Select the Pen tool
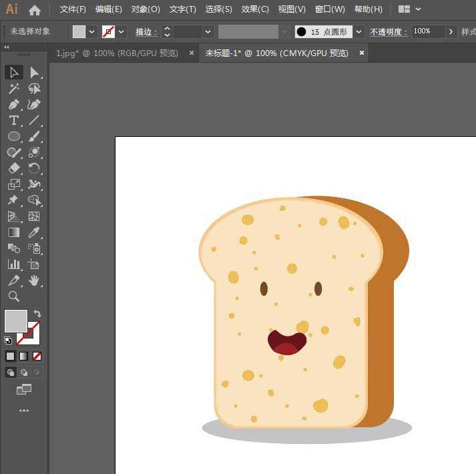Viewport: 476px width, 474px height. point(13,105)
